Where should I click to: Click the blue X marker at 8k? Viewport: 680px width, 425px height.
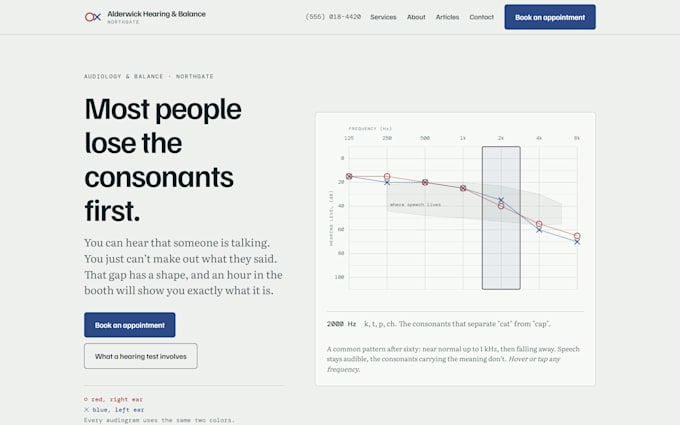[x=577, y=242]
